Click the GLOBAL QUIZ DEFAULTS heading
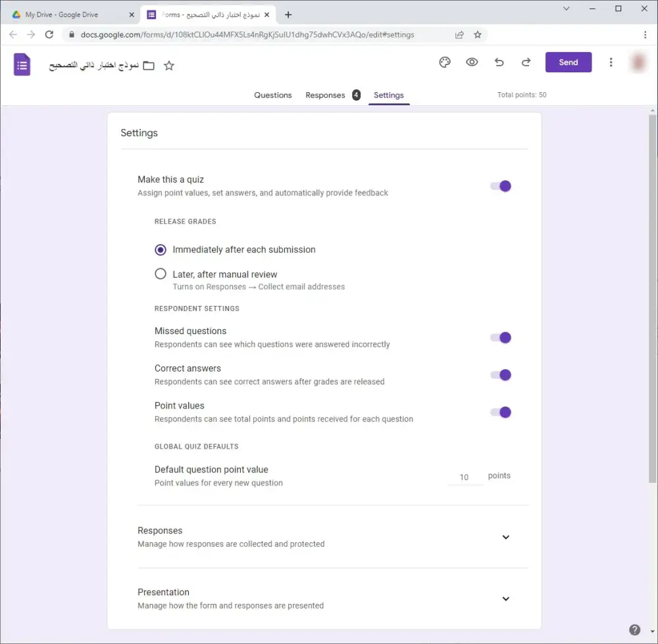The width and height of the screenshot is (658, 644). (x=196, y=447)
